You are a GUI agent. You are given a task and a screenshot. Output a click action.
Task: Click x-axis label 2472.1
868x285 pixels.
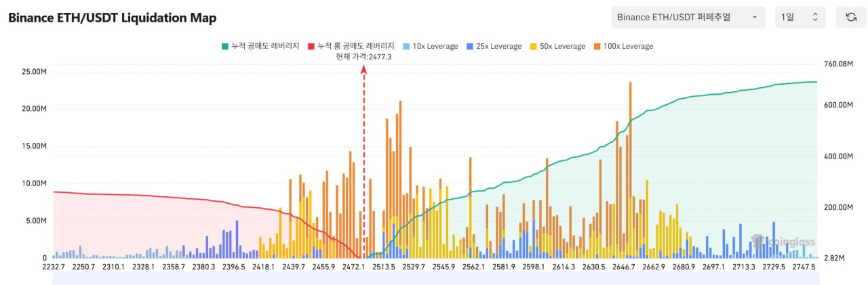pyautogui.click(x=353, y=267)
